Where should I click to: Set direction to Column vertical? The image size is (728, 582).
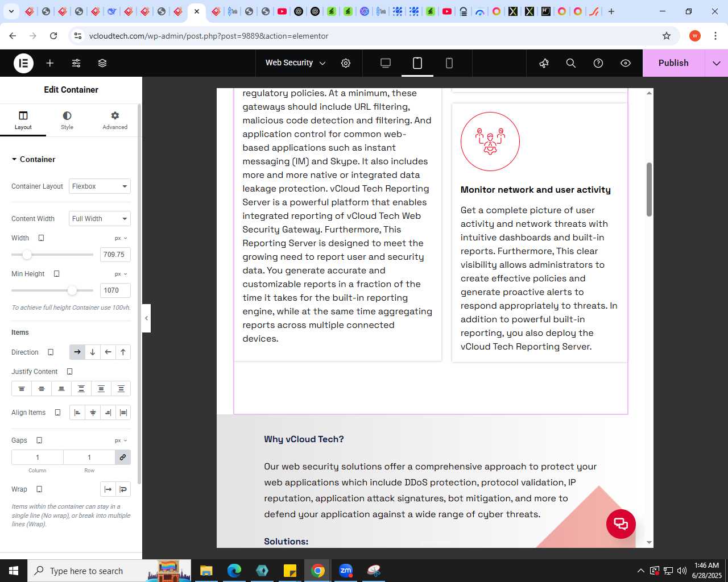pyautogui.click(x=93, y=352)
